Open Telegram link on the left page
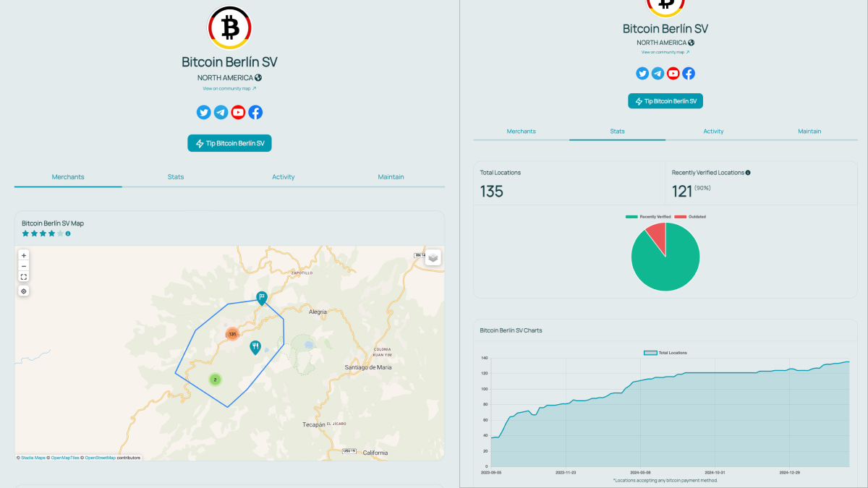This screenshot has height=488, width=868. click(221, 112)
